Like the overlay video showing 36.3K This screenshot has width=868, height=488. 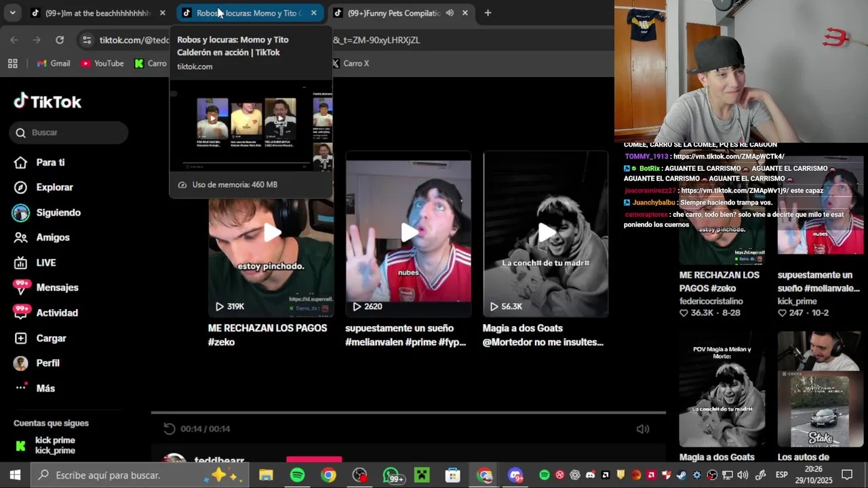(684, 313)
